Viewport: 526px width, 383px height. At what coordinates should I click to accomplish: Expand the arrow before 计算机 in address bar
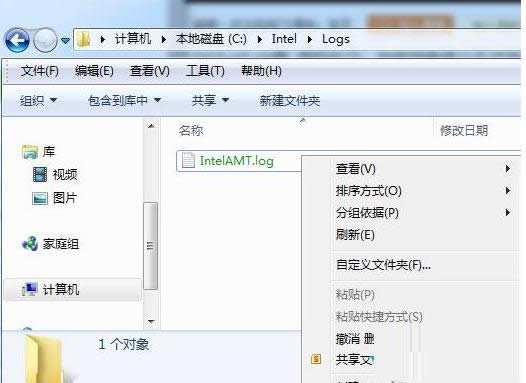tap(103, 40)
